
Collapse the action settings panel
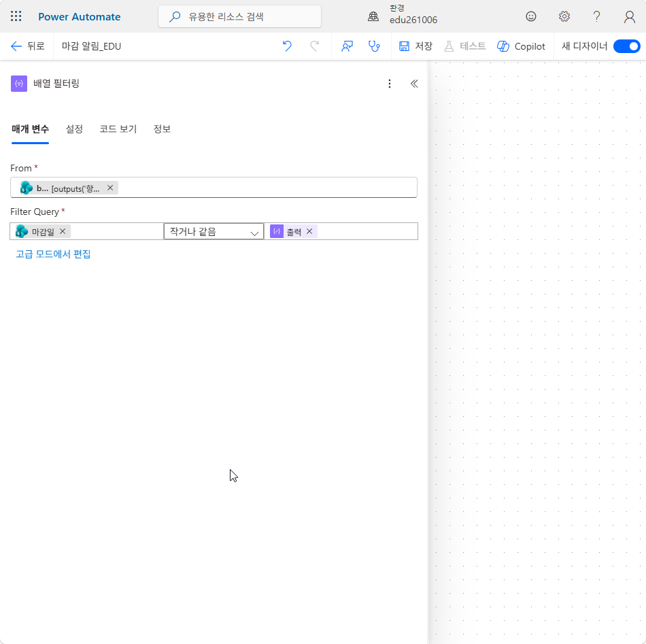pos(414,84)
